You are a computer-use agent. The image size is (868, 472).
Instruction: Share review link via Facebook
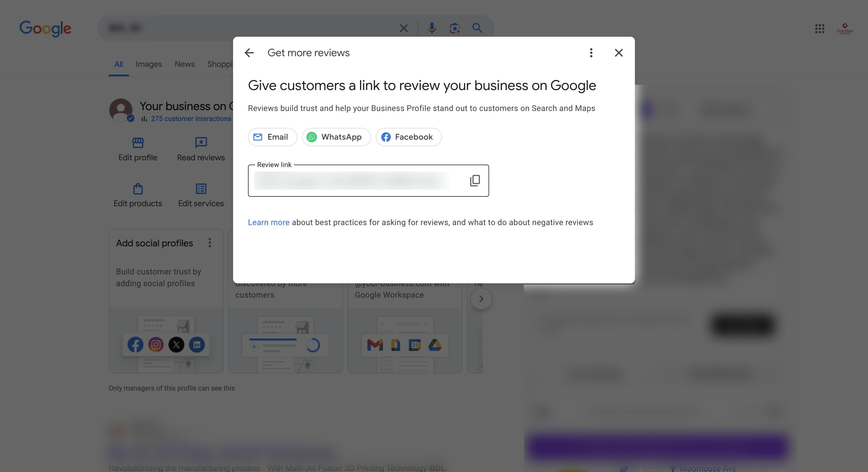[x=408, y=137]
